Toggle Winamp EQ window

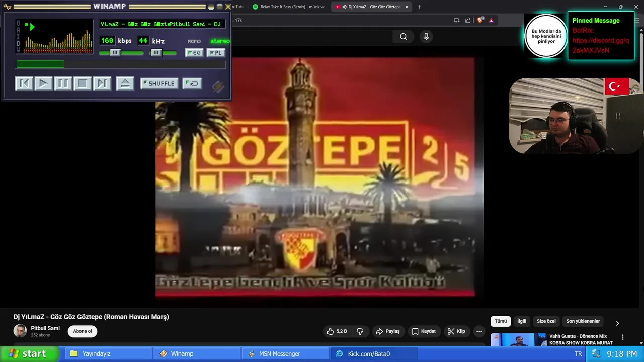[194, 53]
